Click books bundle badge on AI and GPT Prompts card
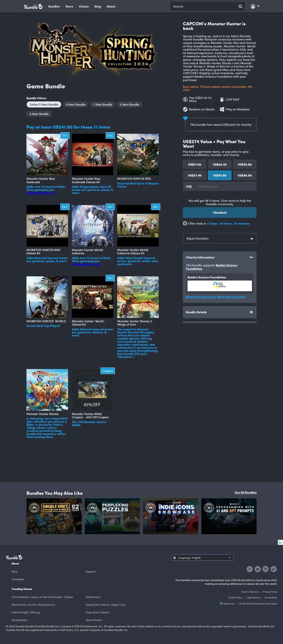The image size is (283, 644). (209, 507)
